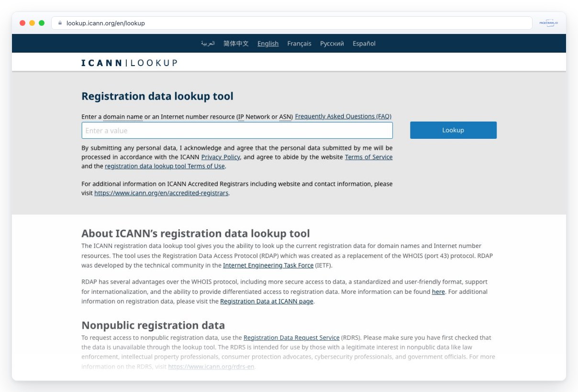The width and height of the screenshot is (578, 392).
Task: Click the lock icon in the address bar
Action: pyautogui.click(x=60, y=23)
